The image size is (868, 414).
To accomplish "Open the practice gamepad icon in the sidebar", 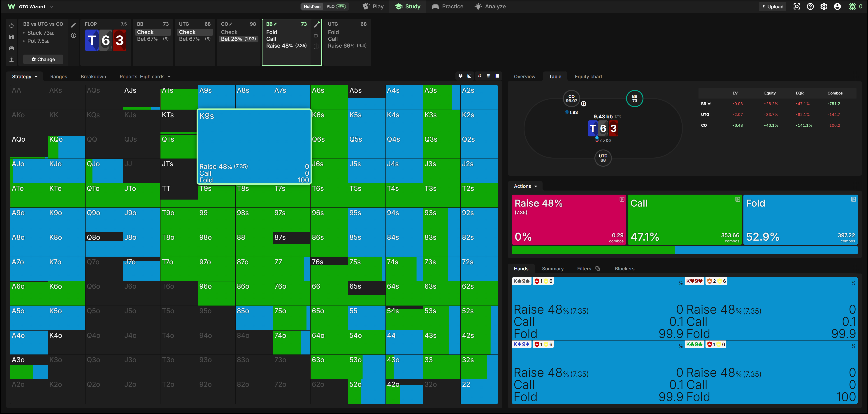I will point(12,48).
